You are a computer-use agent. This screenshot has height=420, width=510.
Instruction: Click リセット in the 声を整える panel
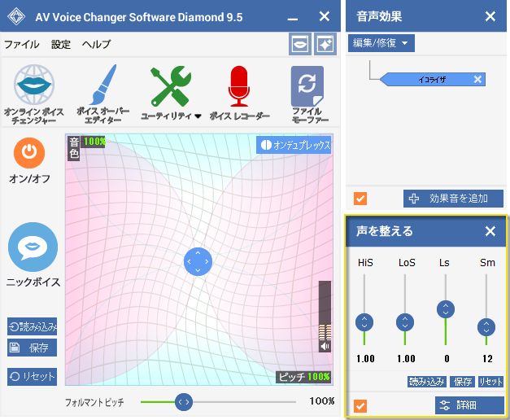pyautogui.click(x=490, y=382)
